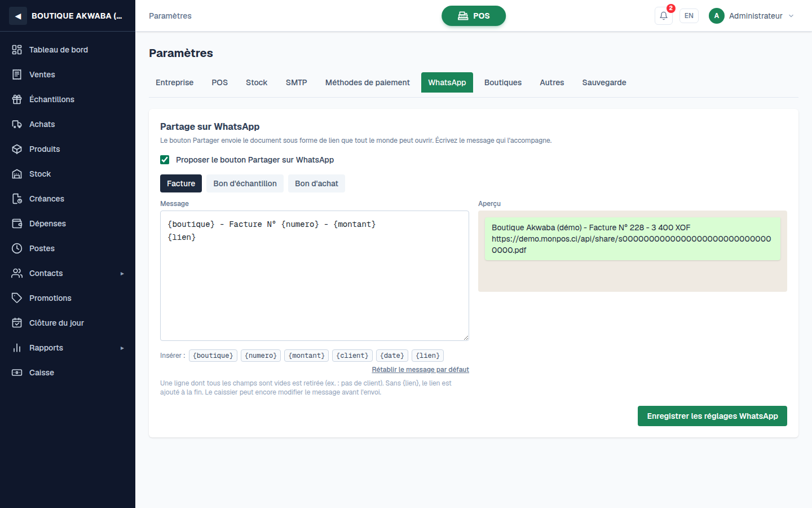Click inside the Message text area

[x=315, y=275]
